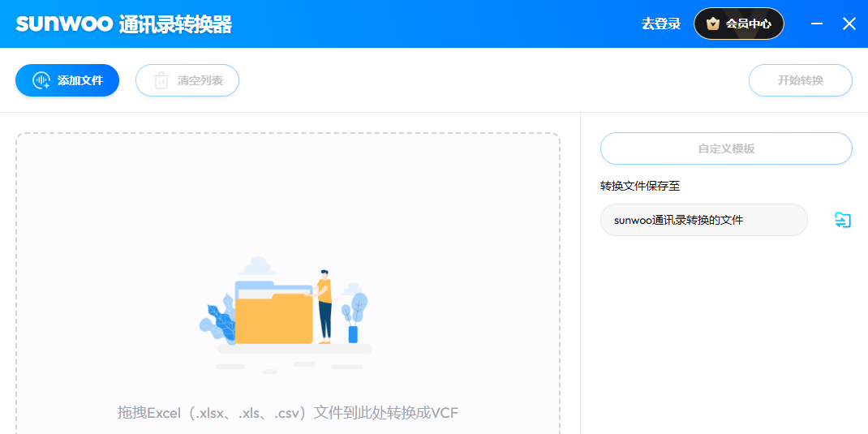Click the waveform-plus icon in 添加文件
This screenshot has width=868, height=434.
click(x=41, y=80)
